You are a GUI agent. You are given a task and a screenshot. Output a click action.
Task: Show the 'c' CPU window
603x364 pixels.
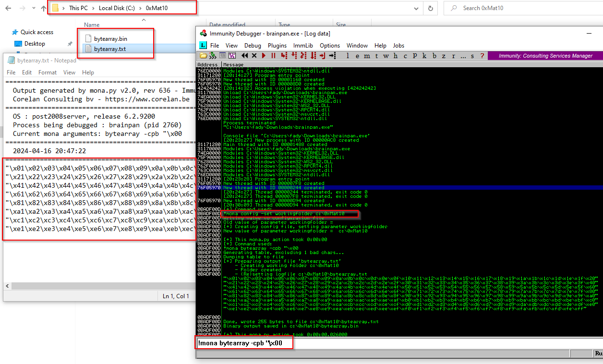tap(405, 56)
